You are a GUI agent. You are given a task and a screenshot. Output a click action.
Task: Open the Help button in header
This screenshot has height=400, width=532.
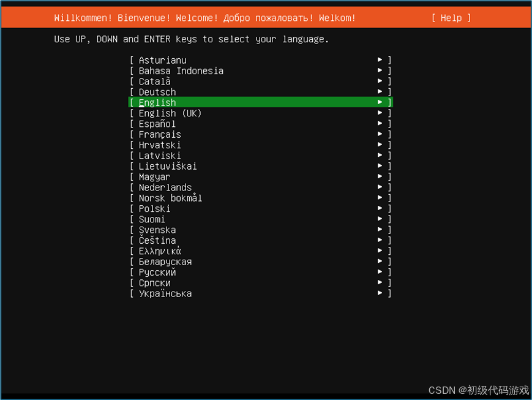(x=451, y=18)
